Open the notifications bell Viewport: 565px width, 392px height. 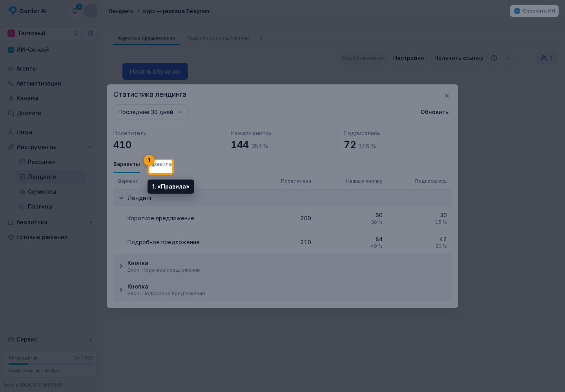75,11
